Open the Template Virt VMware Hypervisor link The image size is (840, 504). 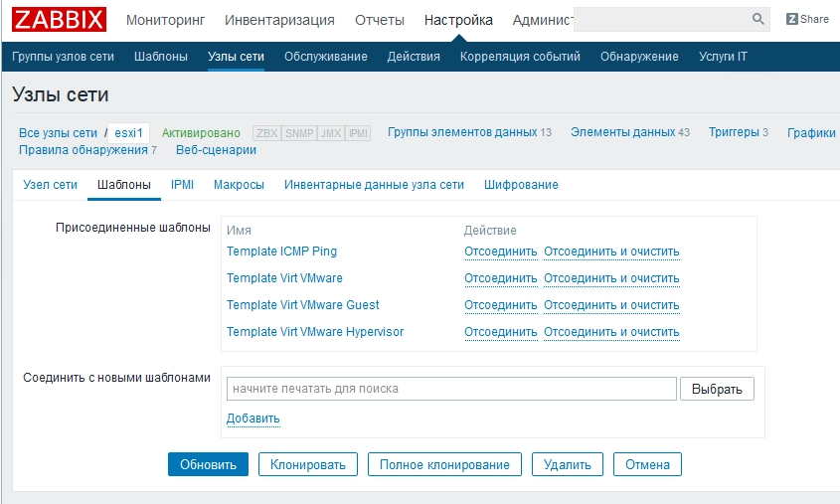[x=315, y=332]
